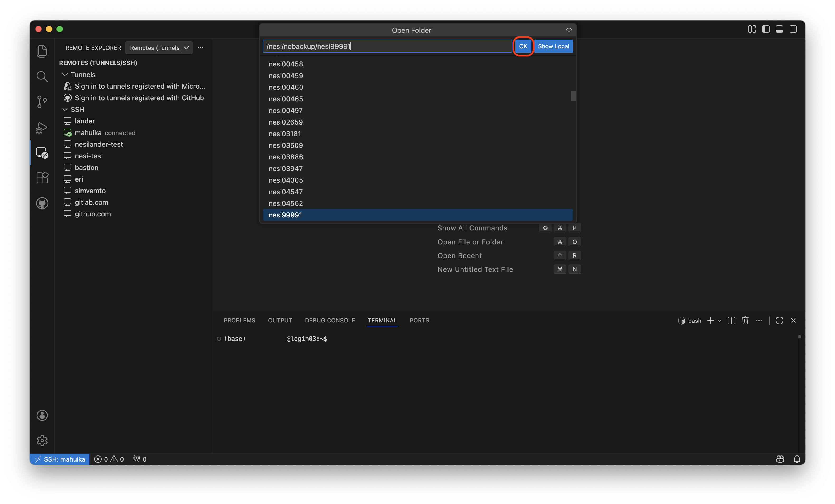This screenshot has width=835, height=504.
Task: Switch to the PROBLEMS tab
Action: [x=239, y=320]
